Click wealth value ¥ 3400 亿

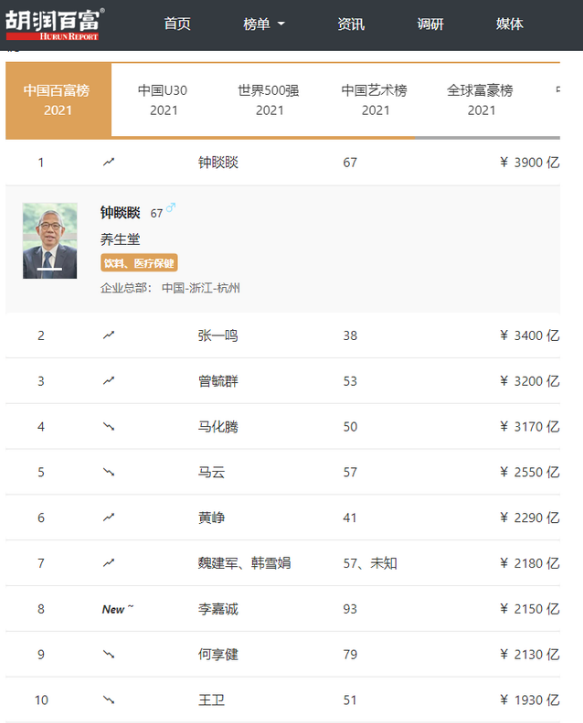pyautogui.click(x=529, y=335)
